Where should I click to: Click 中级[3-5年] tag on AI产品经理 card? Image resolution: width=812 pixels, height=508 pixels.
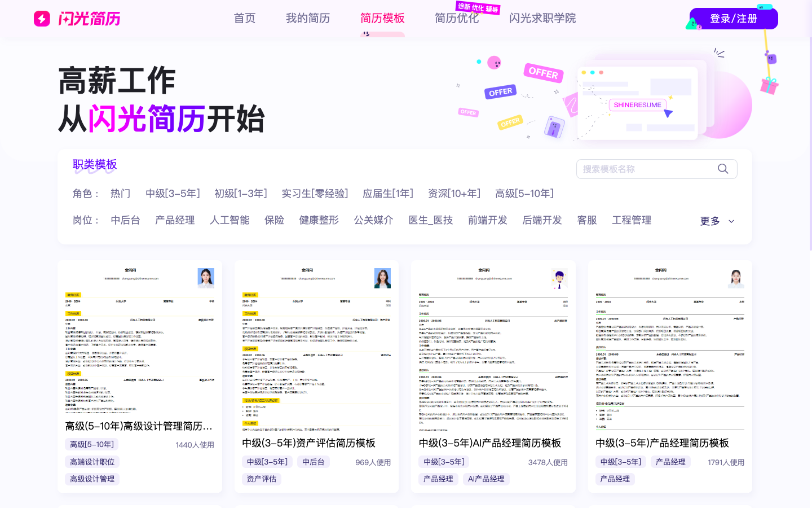coord(444,462)
